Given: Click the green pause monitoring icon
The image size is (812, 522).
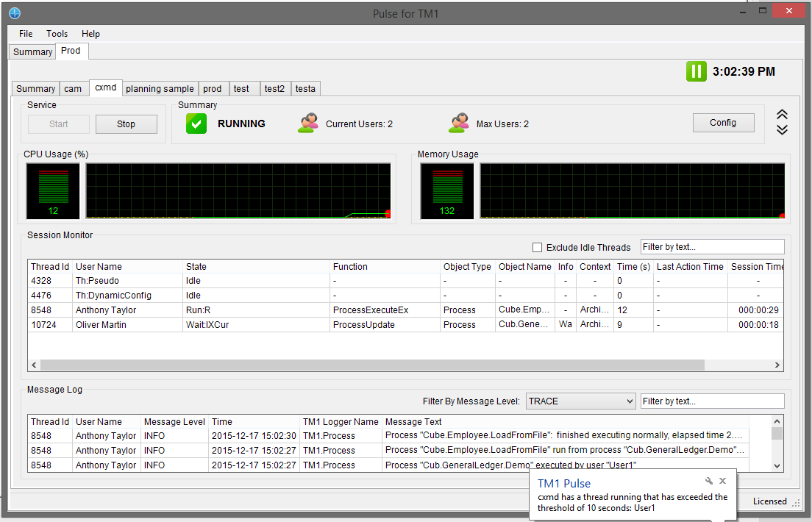Looking at the screenshot, I should point(696,71).
